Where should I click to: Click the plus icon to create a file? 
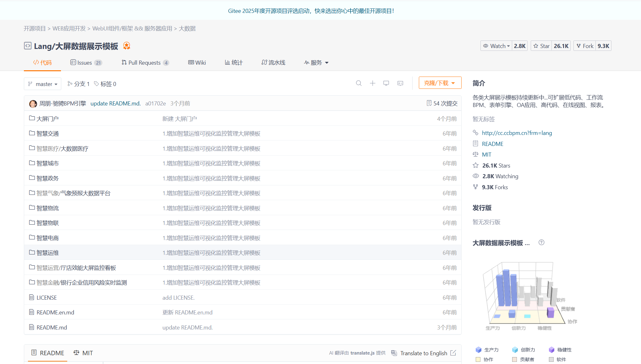point(373,83)
